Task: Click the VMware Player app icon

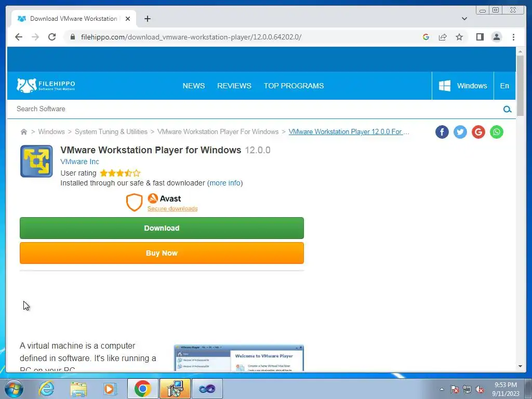Action: 36,161
